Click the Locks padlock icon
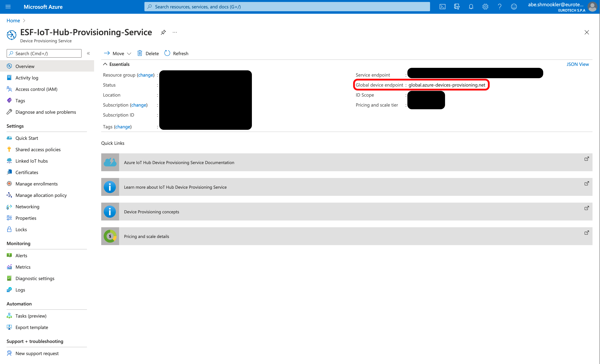This screenshot has height=364, width=600. pos(9,229)
